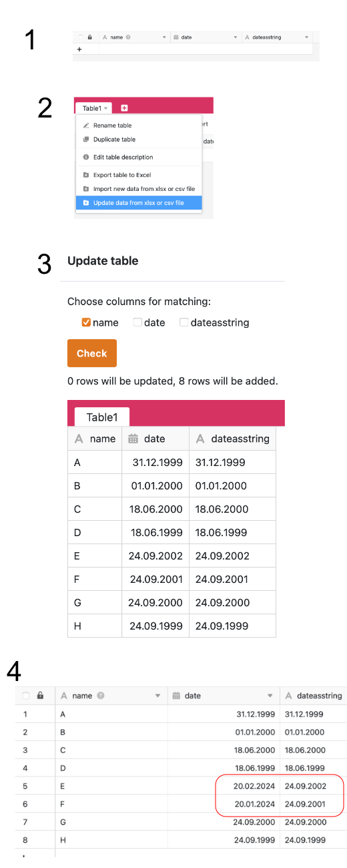Add a row with the plus in step 1
The width and height of the screenshot is (347, 868).
[x=79, y=49]
